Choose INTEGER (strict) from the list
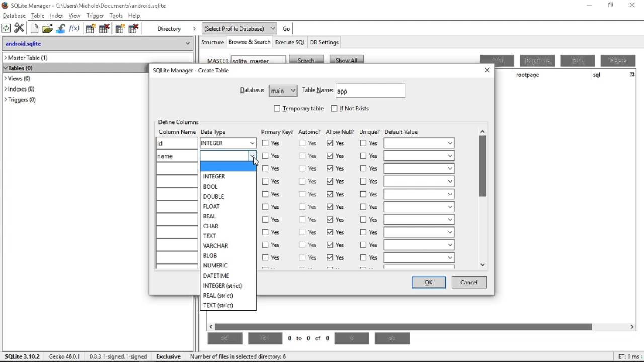The height and width of the screenshot is (362, 644). pyautogui.click(x=228, y=286)
